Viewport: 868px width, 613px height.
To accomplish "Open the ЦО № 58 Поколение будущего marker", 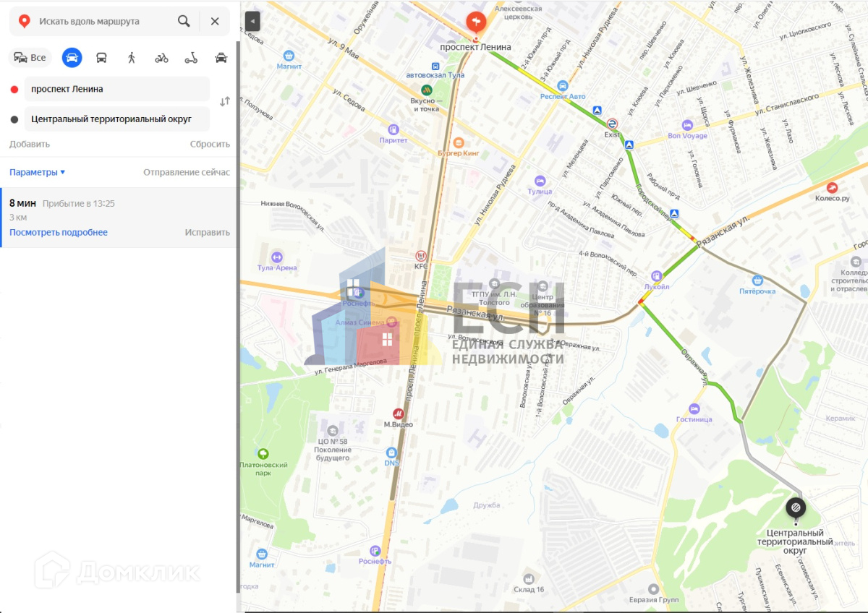I will pos(332,431).
